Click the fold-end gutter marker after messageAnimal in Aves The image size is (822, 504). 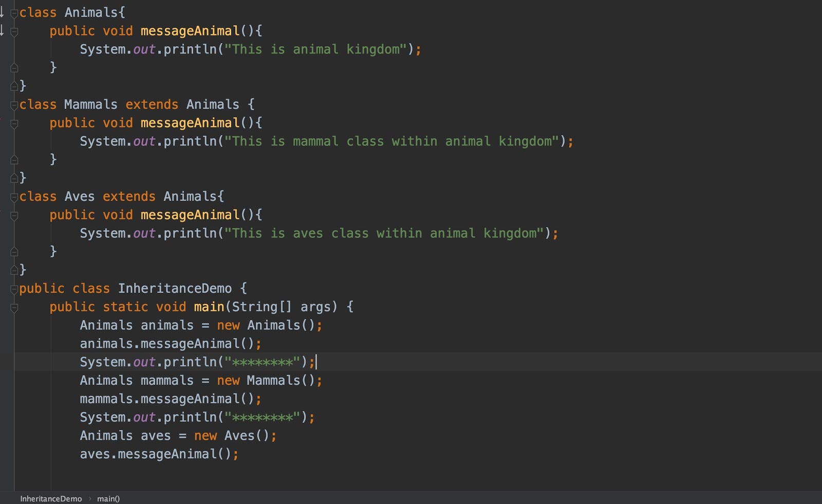coord(14,251)
